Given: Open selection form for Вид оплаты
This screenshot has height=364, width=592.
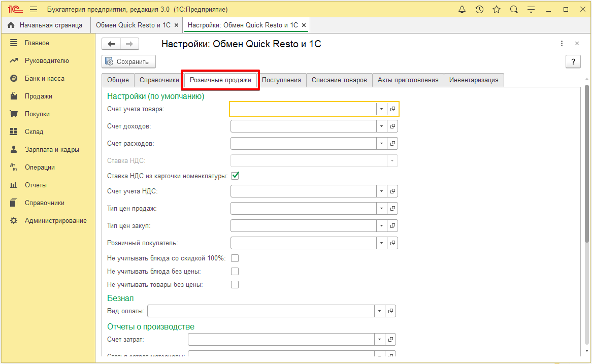Looking at the screenshot, I should (x=390, y=311).
